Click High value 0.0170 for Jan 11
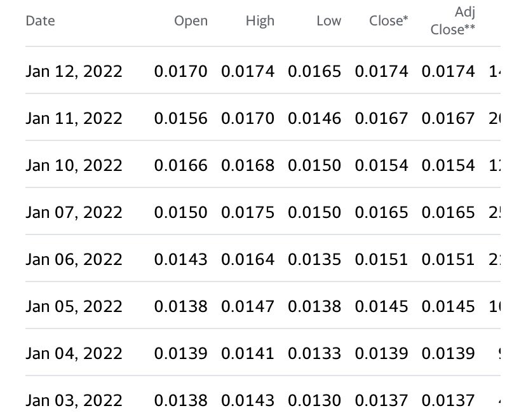 pos(248,118)
